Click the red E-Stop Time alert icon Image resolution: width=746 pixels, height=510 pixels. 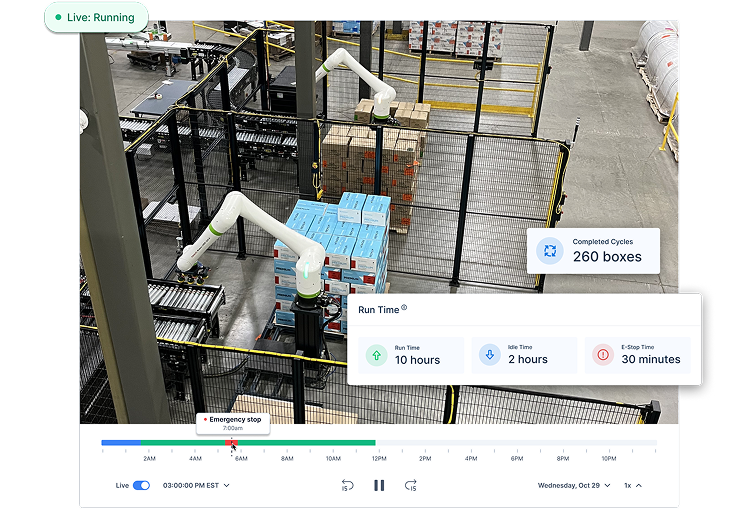pyautogui.click(x=603, y=355)
